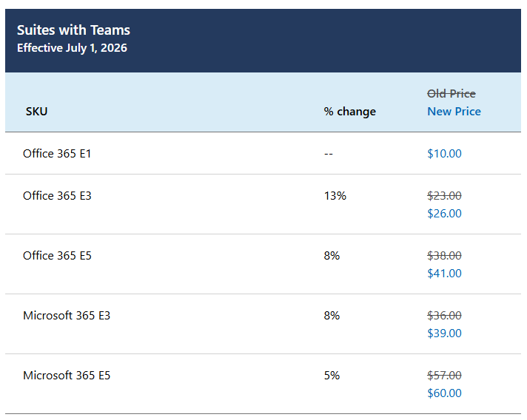
Task: Click the "% change" column header
Action: click(349, 112)
